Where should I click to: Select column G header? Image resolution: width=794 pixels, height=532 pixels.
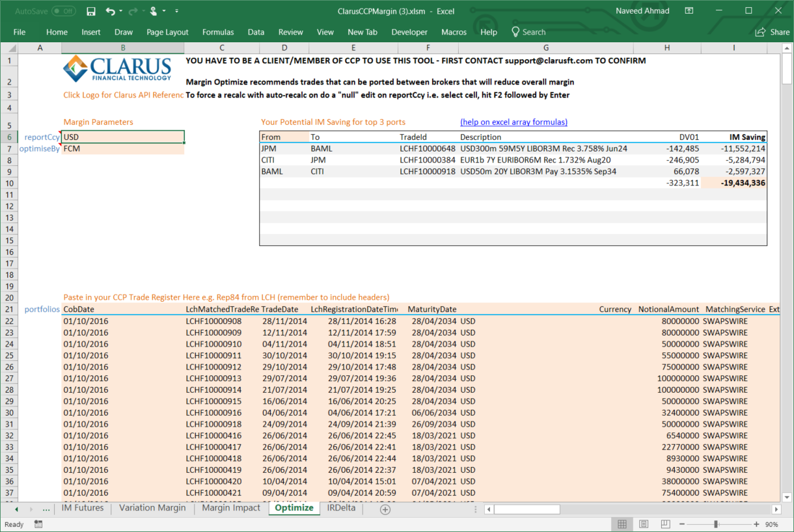[545, 48]
